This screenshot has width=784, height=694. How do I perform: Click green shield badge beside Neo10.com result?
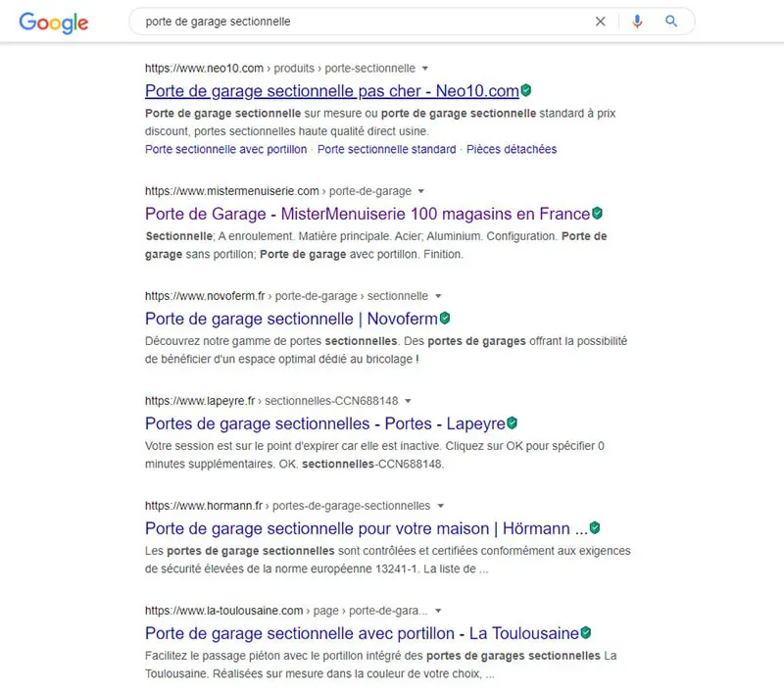point(525,90)
